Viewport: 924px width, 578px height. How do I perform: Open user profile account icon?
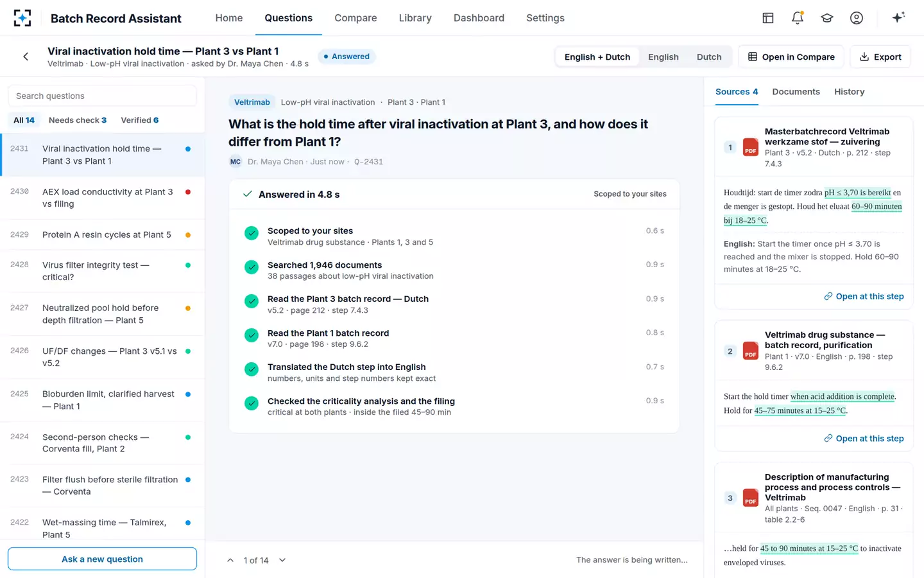pyautogui.click(x=857, y=18)
